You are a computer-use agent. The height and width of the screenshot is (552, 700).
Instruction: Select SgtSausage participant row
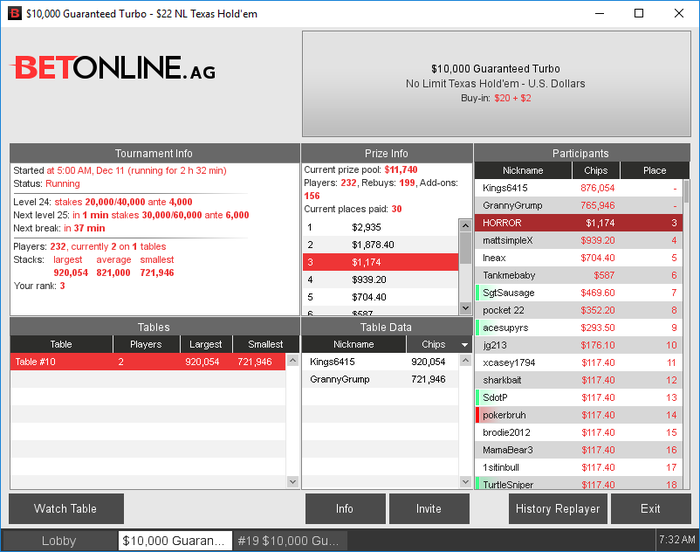point(579,293)
